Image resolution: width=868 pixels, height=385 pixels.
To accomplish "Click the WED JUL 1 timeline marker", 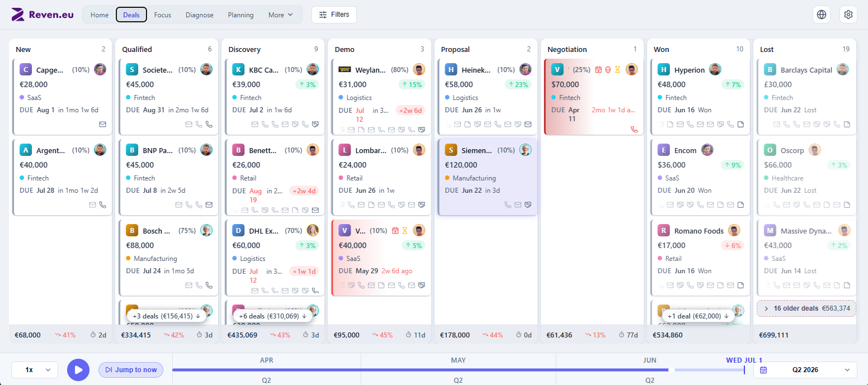I will tap(744, 360).
